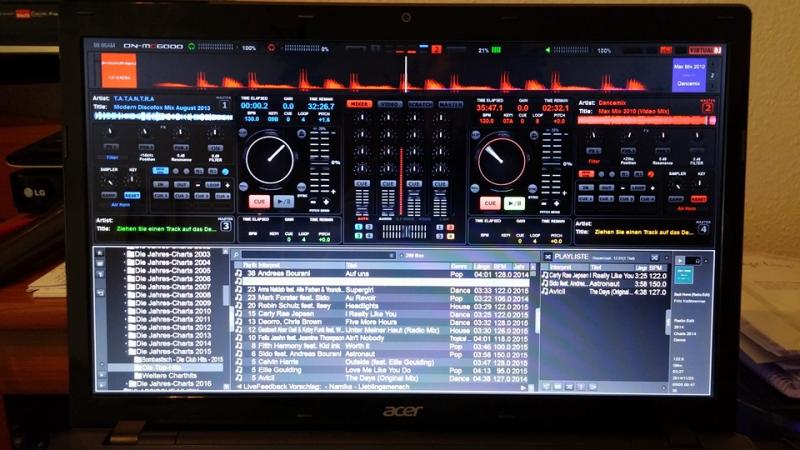This screenshot has width=800, height=450.
Task: Set loop IN on deck 2
Action: coord(585,188)
